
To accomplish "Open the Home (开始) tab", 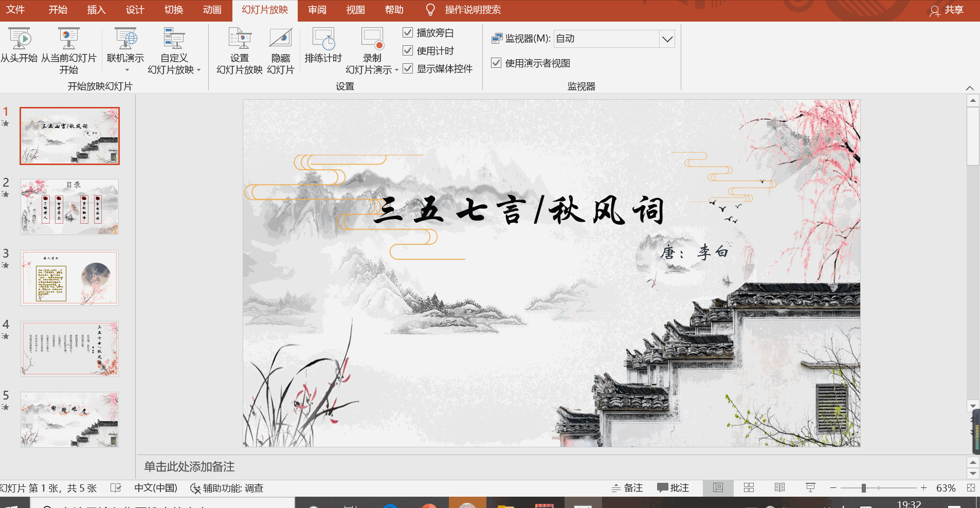I will coord(58,10).
